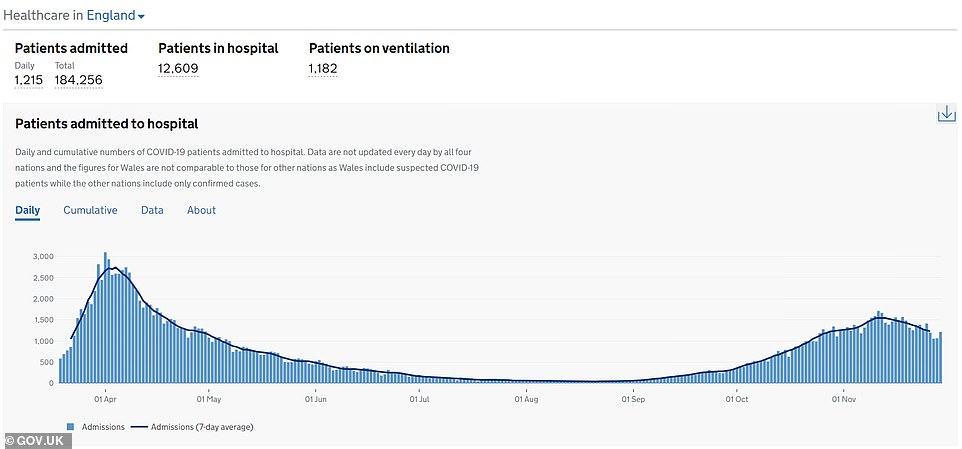Open the Data tab
Image resolution: width=962 pixels, height=449 pixels.
(152, 210)
